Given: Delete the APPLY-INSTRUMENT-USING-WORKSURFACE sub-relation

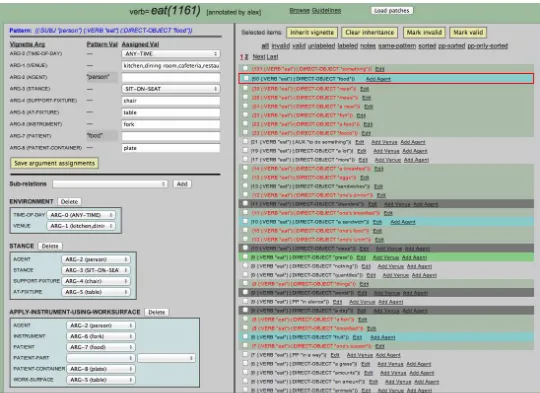Looking at the screenshot, I should point(157,312).
